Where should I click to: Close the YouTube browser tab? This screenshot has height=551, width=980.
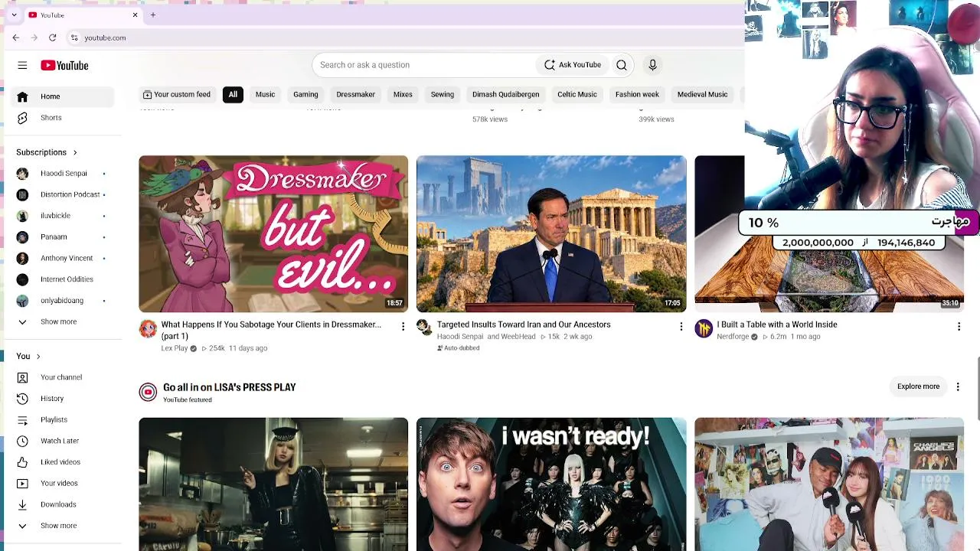tap(135, 15)
